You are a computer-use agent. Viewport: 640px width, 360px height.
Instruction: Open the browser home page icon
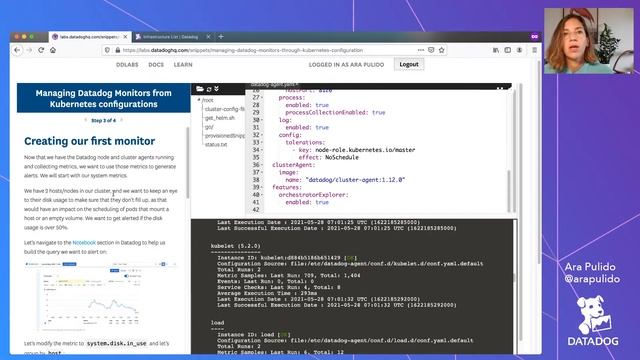pyautogui.click(x=53, y=50)
